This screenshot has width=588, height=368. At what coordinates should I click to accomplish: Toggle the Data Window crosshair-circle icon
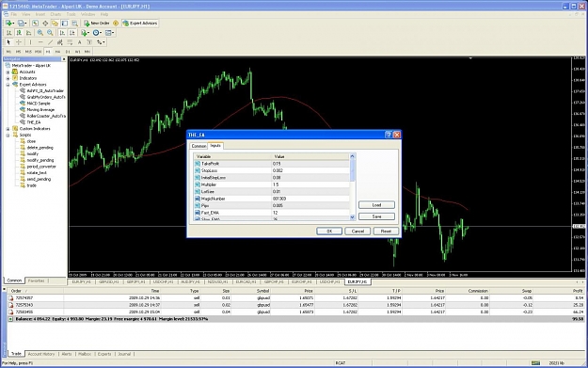coord(45,24)
